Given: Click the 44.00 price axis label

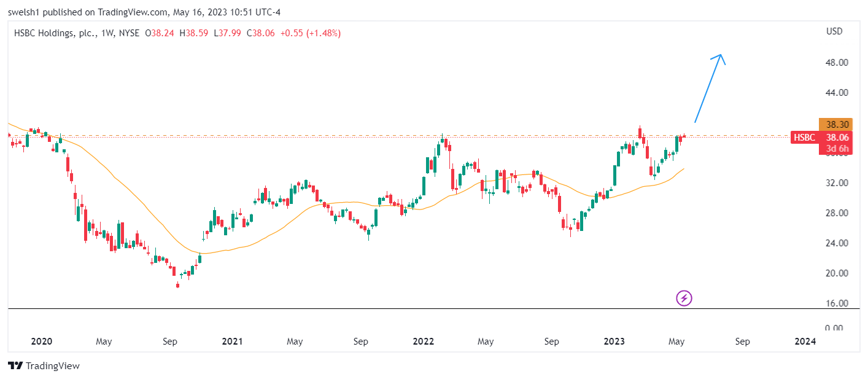Looking at the screenshot, I should click(x=837, y=93).
